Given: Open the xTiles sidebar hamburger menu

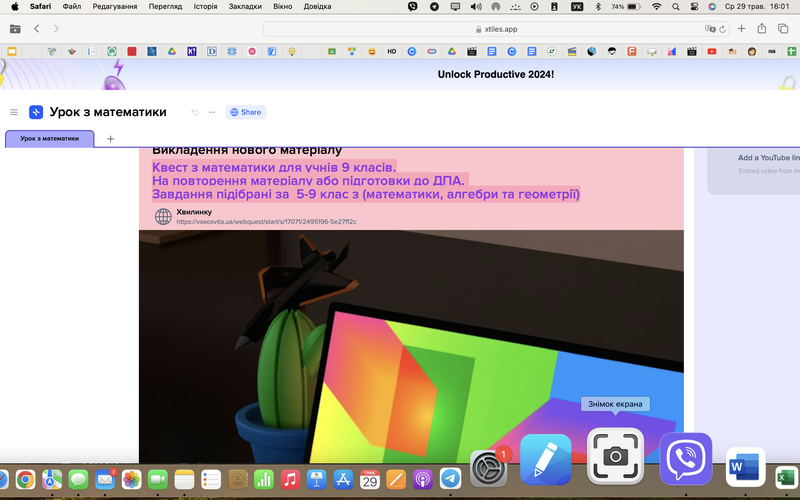Looking at the screenshot, I should [14, 112].
